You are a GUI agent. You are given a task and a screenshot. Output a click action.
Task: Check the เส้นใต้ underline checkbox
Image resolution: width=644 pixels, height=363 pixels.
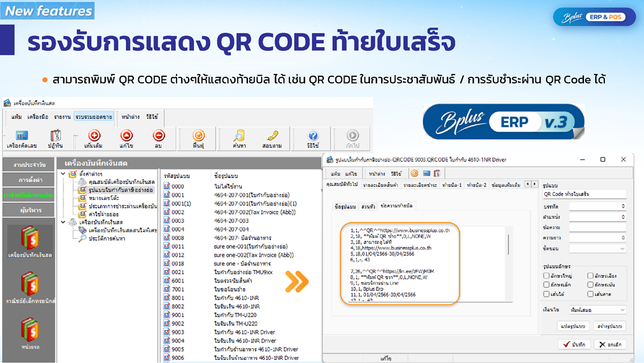tap(546, 293)
